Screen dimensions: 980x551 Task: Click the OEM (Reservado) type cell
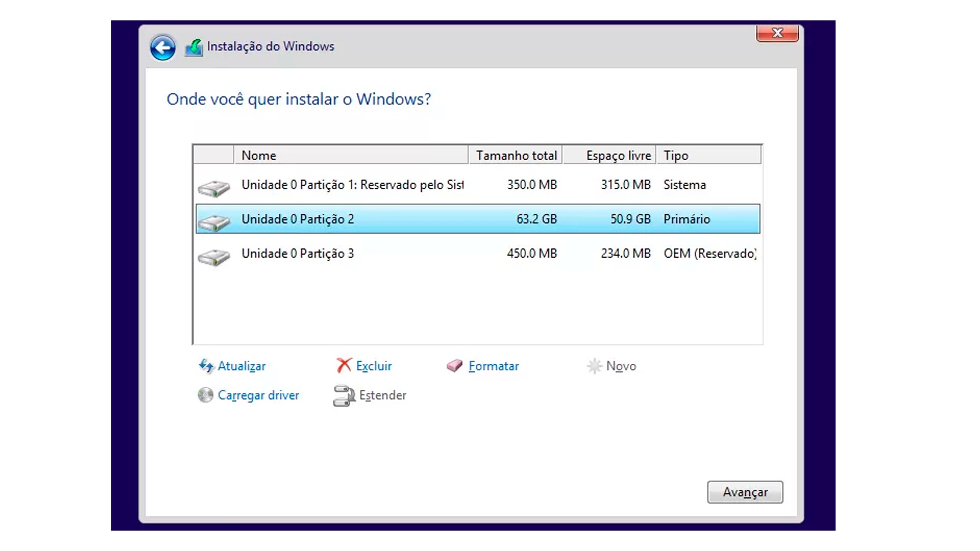tap(710, 254)
